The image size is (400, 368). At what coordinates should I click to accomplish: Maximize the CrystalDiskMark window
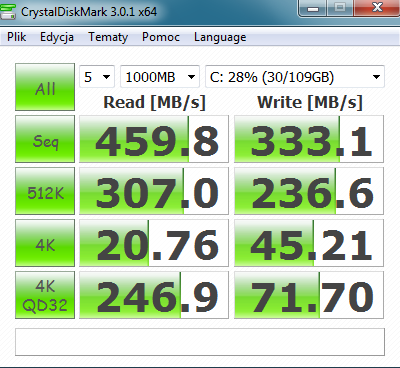340,8
